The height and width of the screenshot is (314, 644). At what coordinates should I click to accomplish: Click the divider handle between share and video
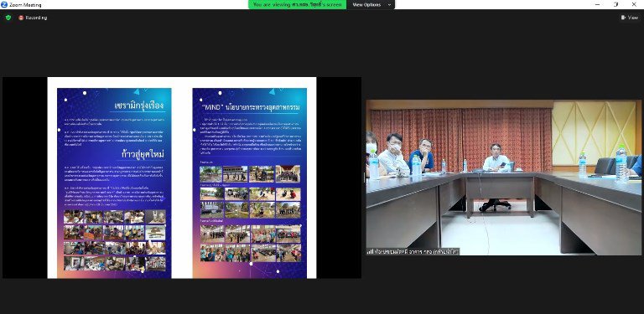(x=364, y=177)
